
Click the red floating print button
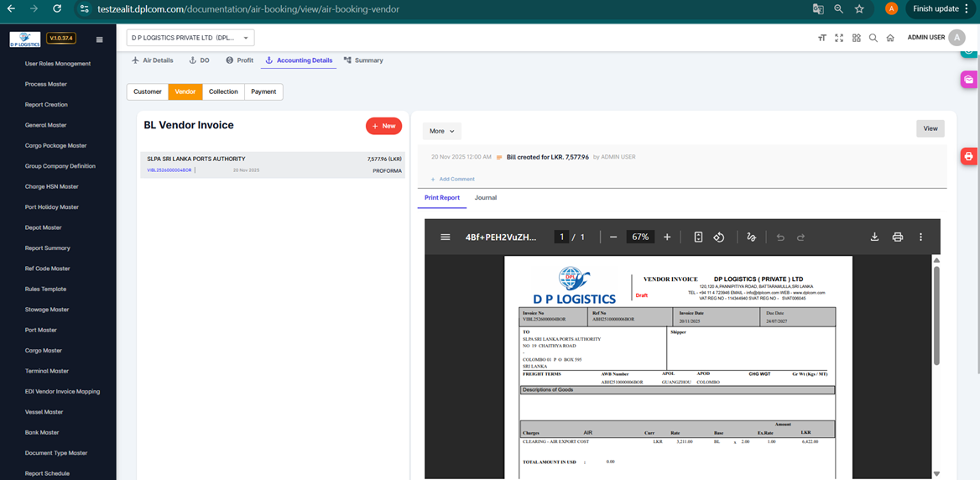(968, 156)
